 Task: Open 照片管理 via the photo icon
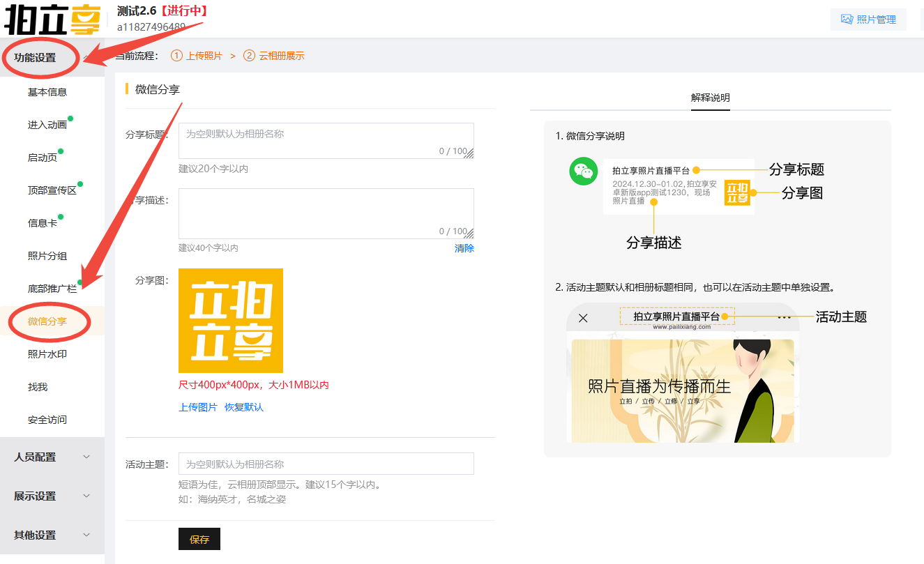click(x=868, y=19)
